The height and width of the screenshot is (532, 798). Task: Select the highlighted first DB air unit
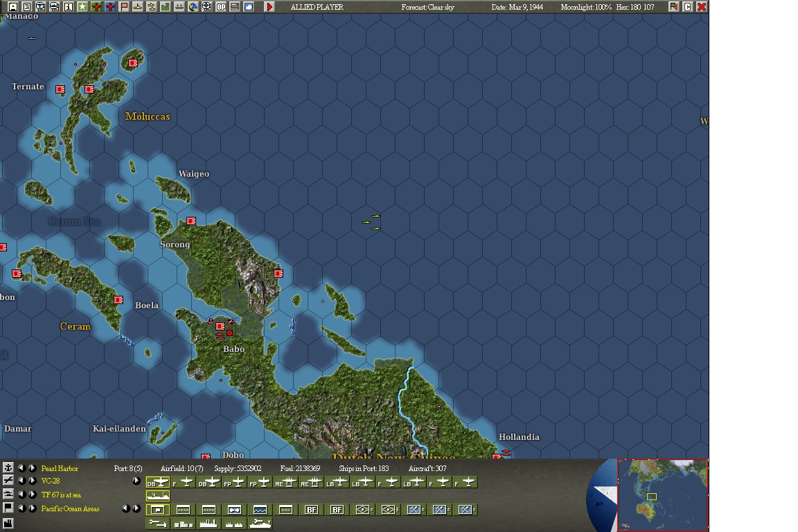[158, 482]
